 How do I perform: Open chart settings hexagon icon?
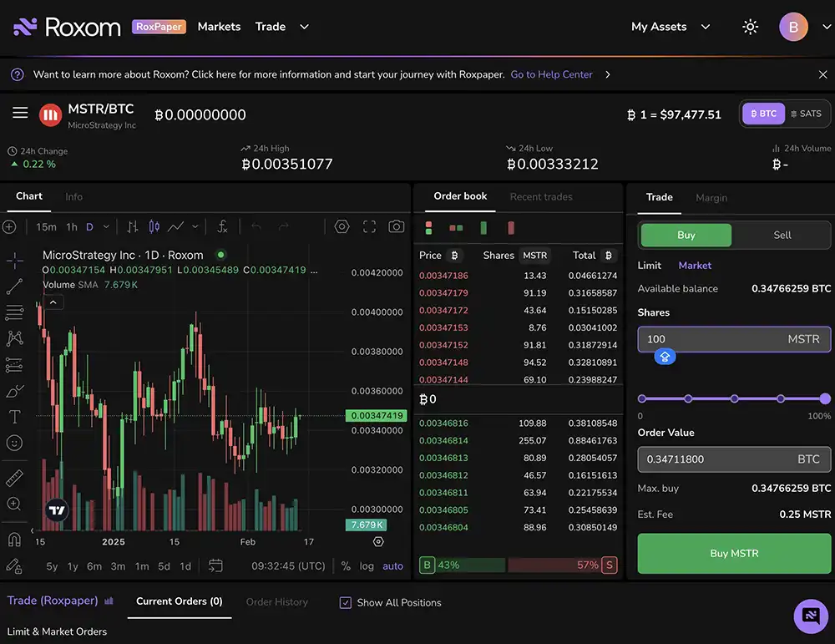point(342,227)
